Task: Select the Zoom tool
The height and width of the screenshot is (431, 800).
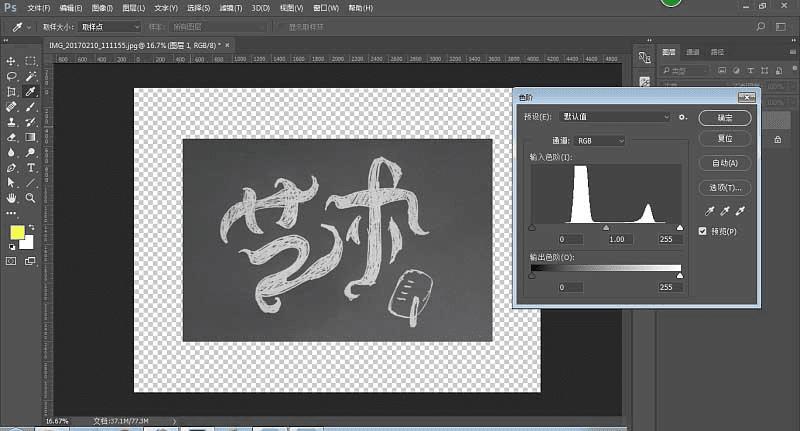Action: click(x=30, y=198)
